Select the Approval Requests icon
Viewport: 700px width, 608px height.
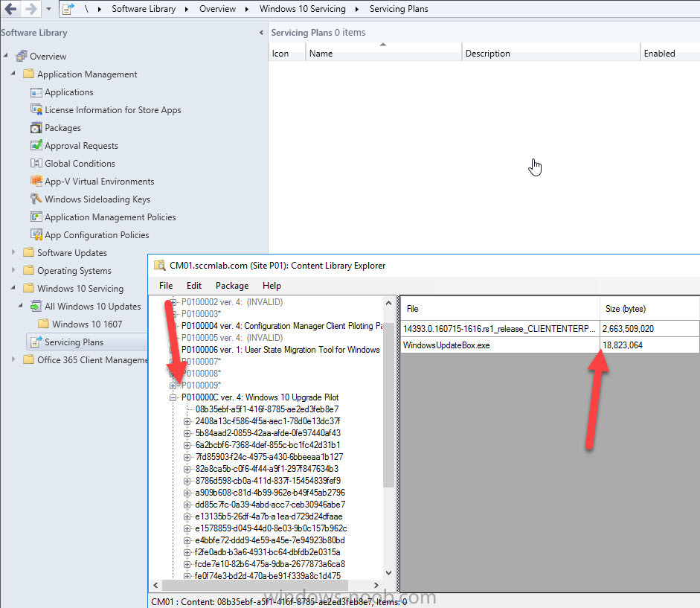(x=36, y=145)
